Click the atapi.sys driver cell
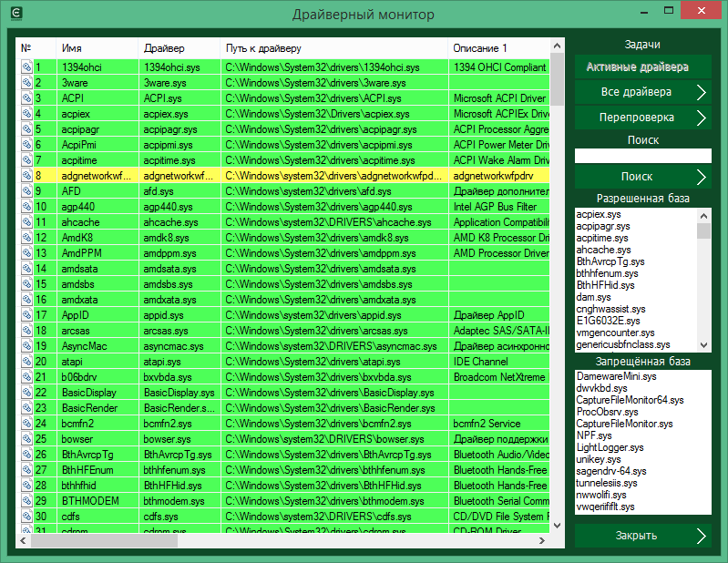This screenshot has height=563, width=728. pyautogui.click(x=179, y=362)
